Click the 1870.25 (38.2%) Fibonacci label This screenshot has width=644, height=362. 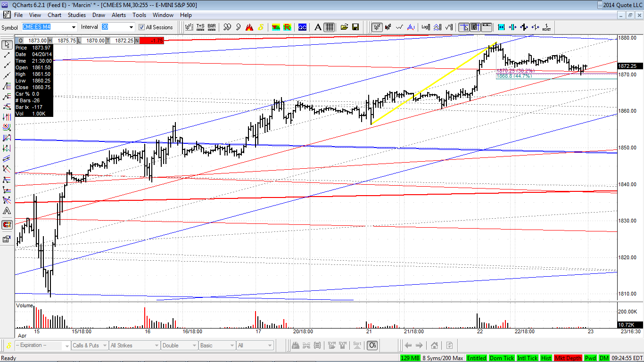pos(515,71)
